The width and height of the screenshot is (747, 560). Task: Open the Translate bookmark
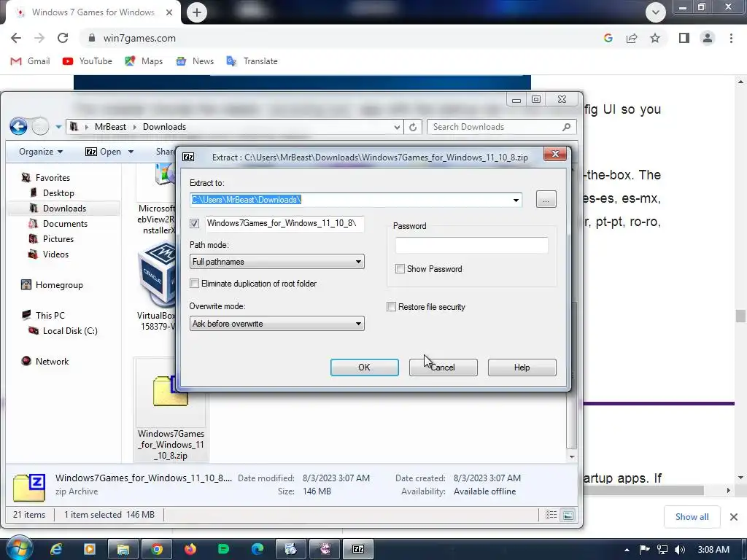pos(252,61)
